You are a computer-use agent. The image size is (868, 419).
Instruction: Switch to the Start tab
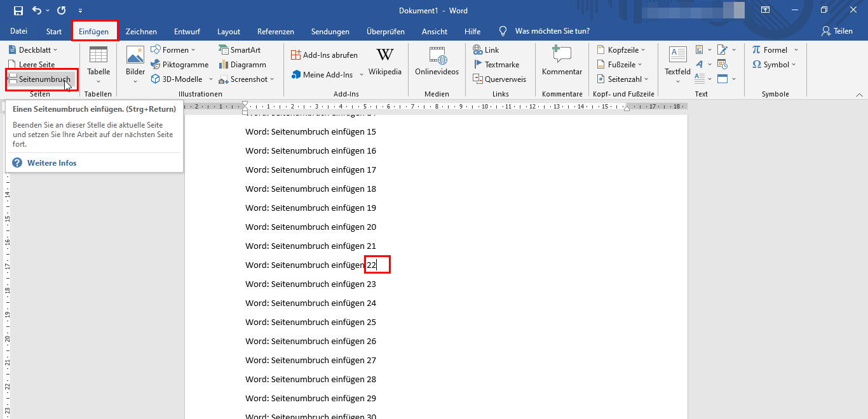tap(54, 31)
